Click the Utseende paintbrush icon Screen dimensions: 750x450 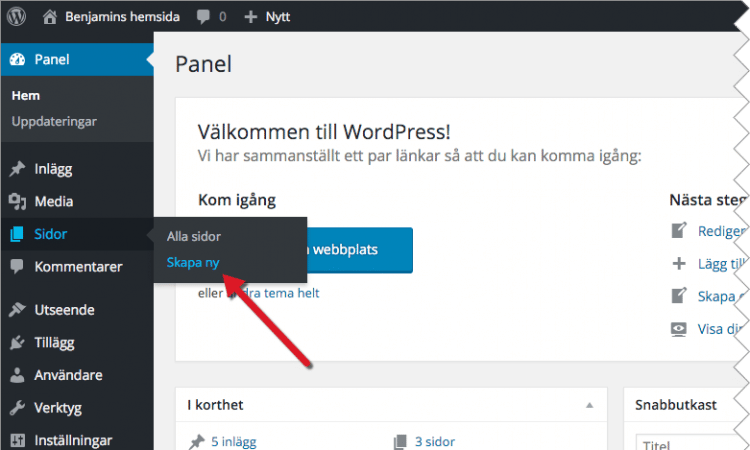[x=17, y=309]
